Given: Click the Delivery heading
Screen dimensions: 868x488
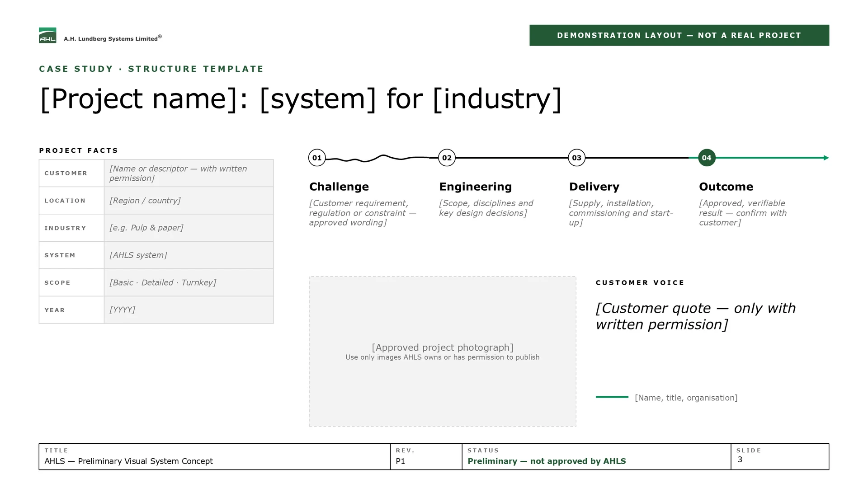Looking at the screenshot, I should (x=594, y=187).
